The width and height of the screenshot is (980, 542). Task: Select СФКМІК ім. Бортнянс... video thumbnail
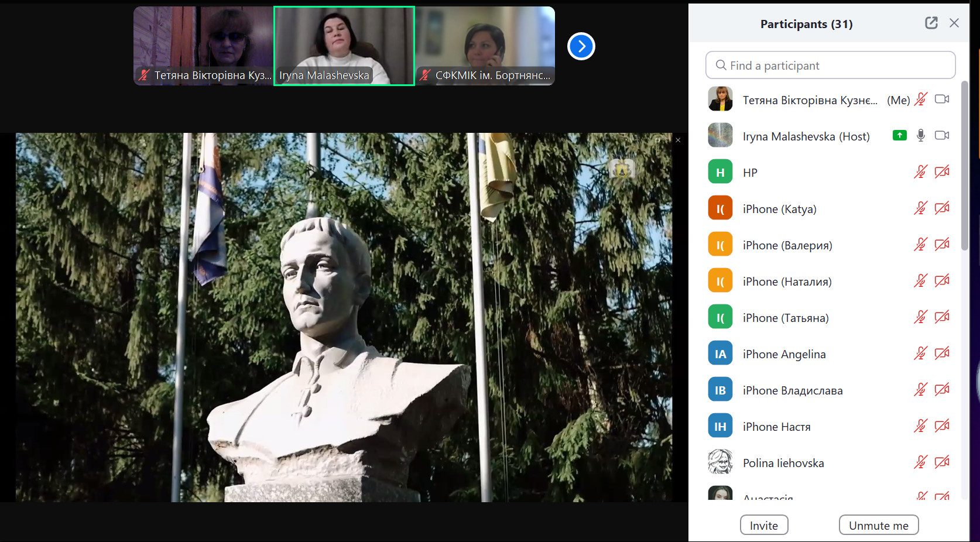coord(485,46)
